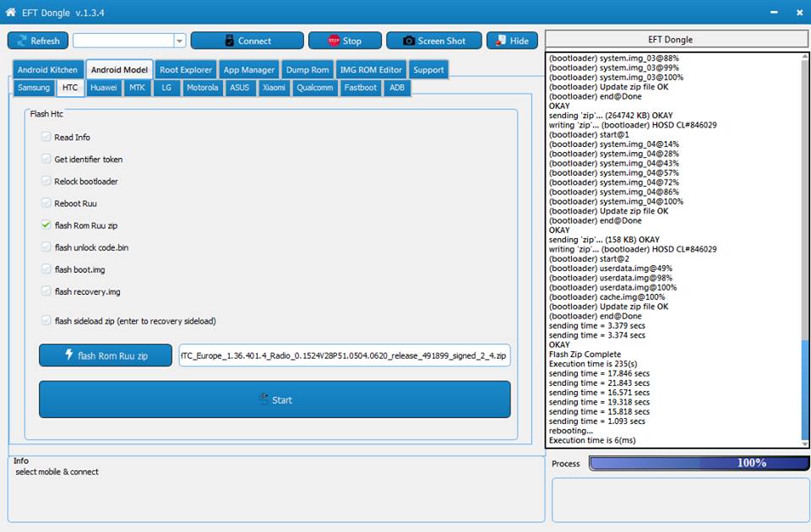811x532 pixels.
Task: Select the LG brand tab
Action: pyautogui.click(x=166, y=87)
